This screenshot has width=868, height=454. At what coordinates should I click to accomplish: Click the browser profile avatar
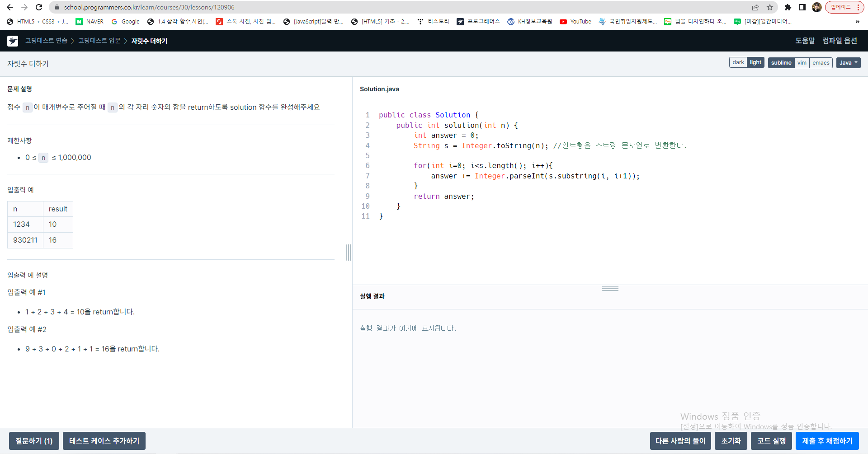817,7
